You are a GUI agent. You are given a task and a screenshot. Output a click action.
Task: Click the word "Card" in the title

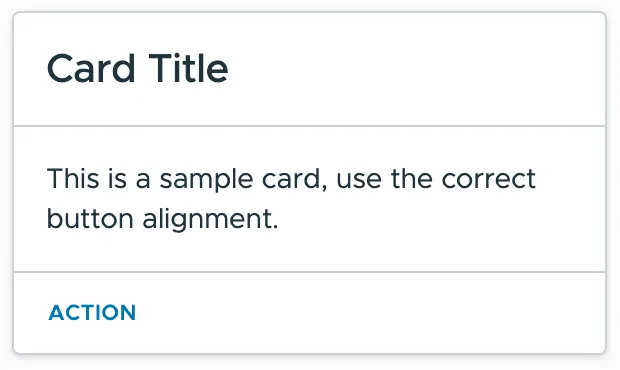pyautogui.click(x=91, y=69)
